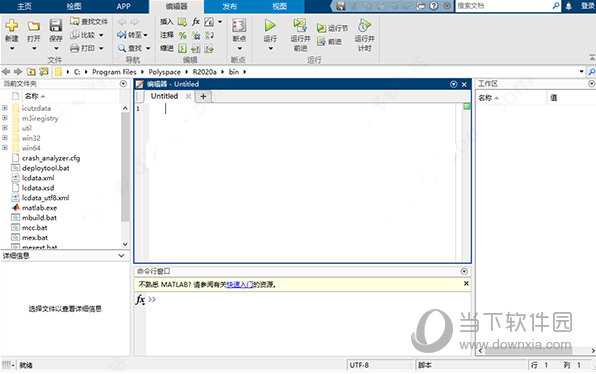596x374 pixels.
Task: Click the fx icon in command window
Action: click(x=140, y=300)
